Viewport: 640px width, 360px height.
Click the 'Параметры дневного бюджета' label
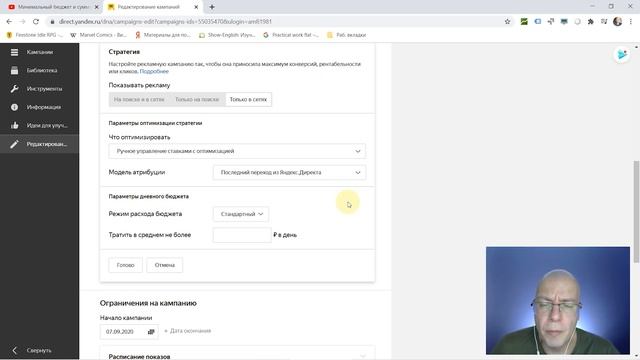click(149, 196)
